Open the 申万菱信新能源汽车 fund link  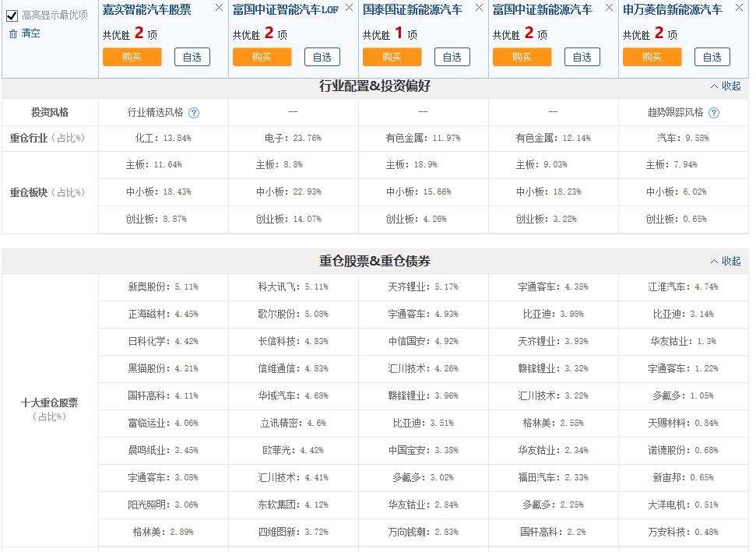click(673, 9)
